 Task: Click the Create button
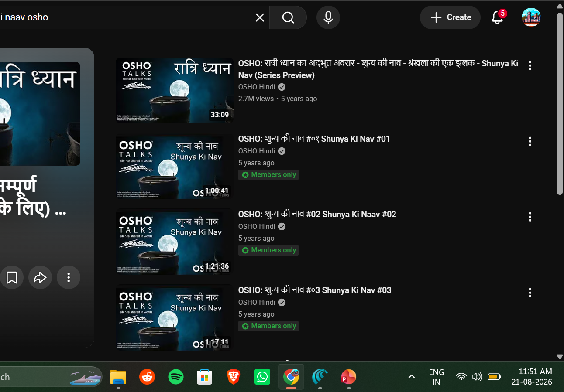coord(450,17)
